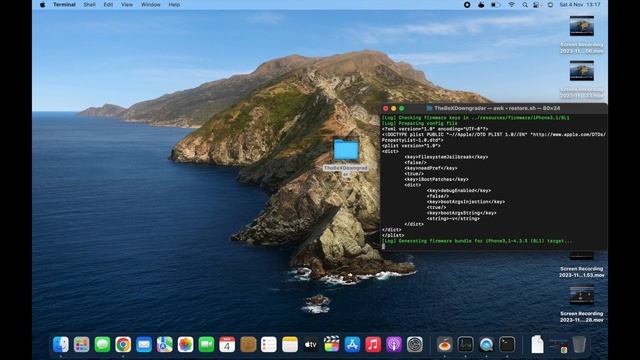640x360 pixels.
Task: Open the View menu
Action: [x=127, y=4]
